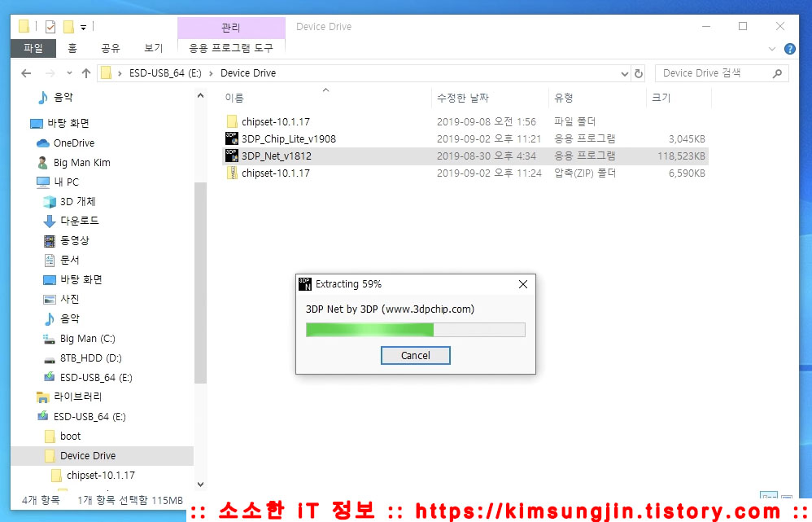The height and width of the screenshot is (522, 812).
Task: Select the chipset-10.1.17 folder icon
Action: [232, 122]
